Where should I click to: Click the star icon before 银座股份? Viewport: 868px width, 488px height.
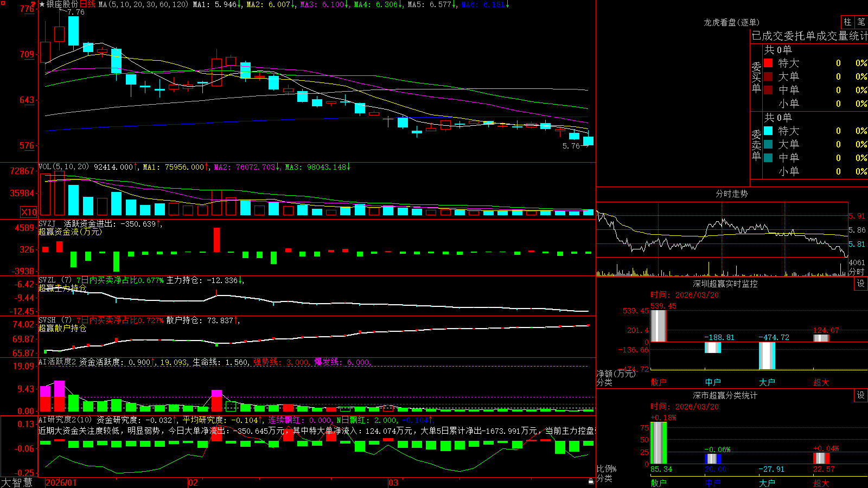click(42, 4)
